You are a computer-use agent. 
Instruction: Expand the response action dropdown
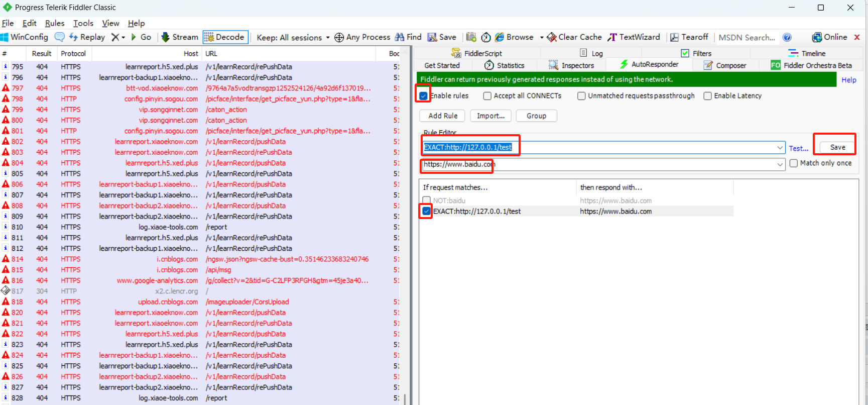780,164
